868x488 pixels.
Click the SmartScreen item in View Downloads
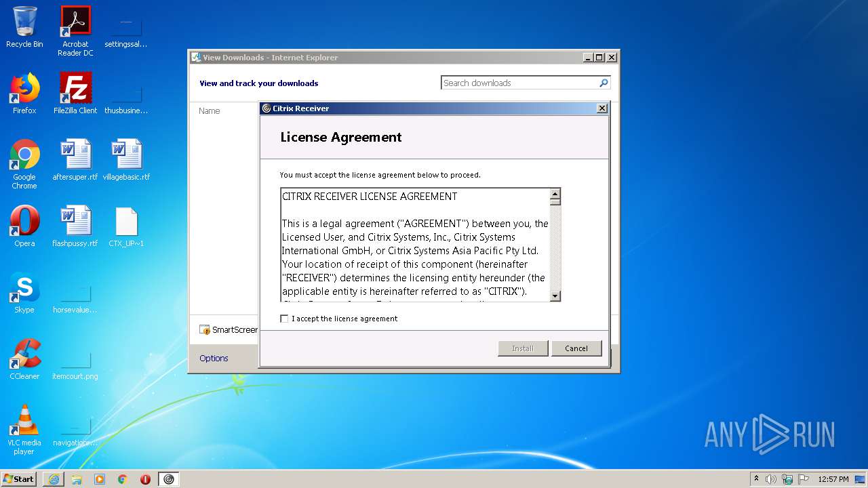coord(229,330)
